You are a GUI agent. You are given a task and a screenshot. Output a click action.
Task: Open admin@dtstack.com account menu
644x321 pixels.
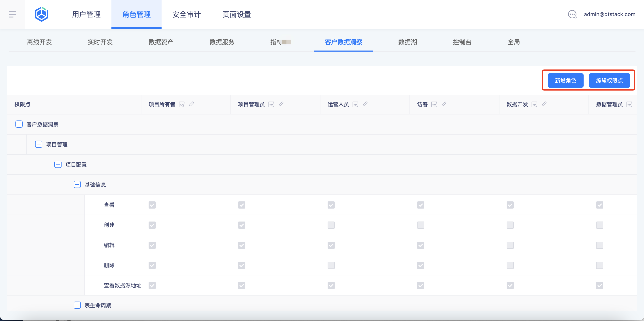[610, 14]
